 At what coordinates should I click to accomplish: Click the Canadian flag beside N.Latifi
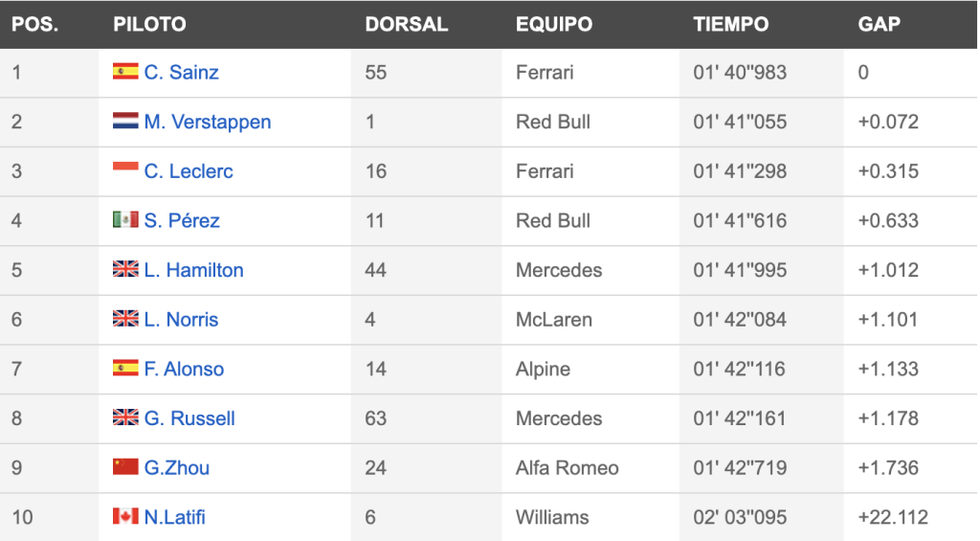tap(125, 515)
